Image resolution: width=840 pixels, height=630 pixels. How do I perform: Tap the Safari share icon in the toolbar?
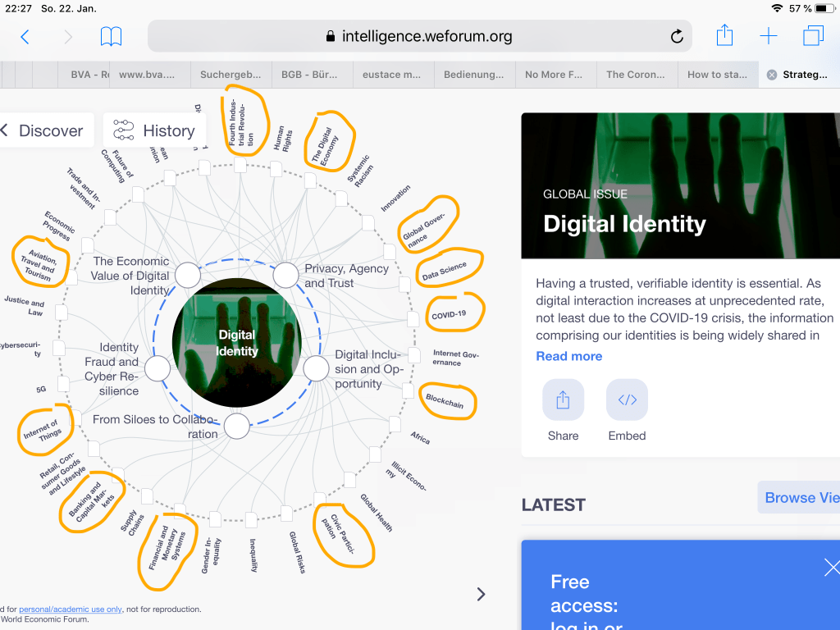pos(724,36)
